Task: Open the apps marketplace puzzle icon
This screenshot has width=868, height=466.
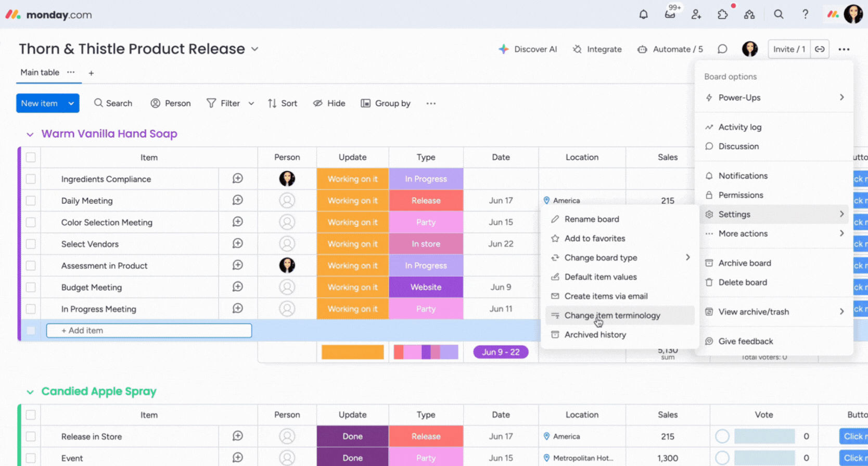Action: (723, 15)
